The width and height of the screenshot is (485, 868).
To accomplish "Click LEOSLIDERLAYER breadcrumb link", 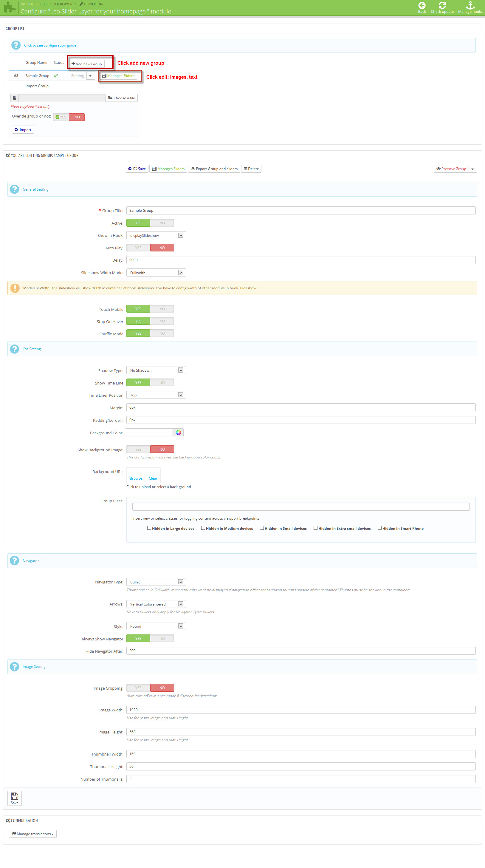I will [58, 4].
